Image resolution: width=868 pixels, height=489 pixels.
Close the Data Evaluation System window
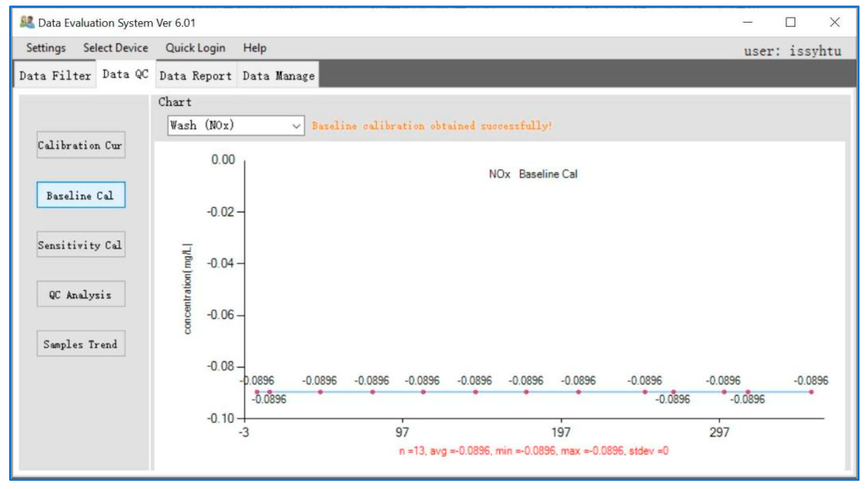(834, 23)
